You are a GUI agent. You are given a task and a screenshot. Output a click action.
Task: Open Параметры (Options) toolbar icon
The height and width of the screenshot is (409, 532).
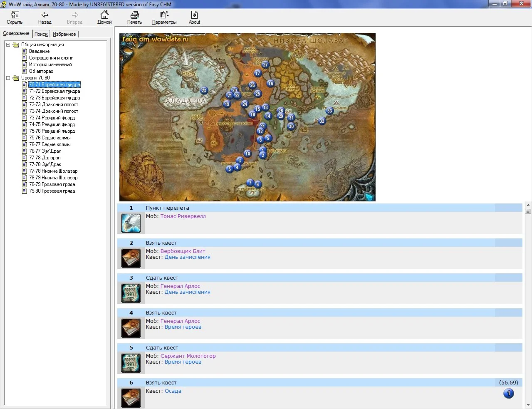(163, 15)
